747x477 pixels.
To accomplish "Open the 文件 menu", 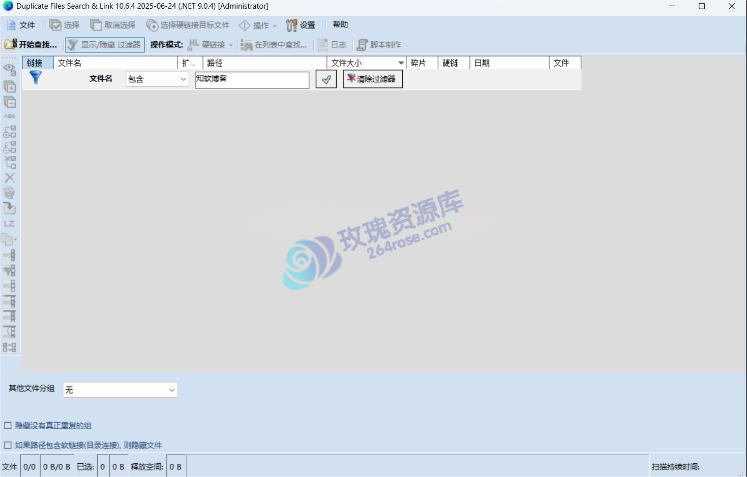I will click(21, 25).
